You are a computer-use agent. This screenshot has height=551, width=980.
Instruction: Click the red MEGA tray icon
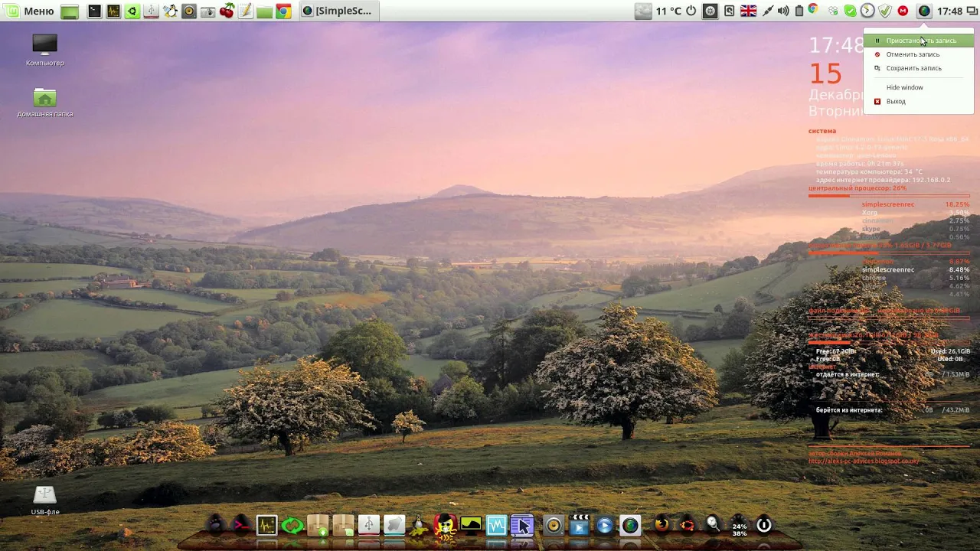point(903,11)
